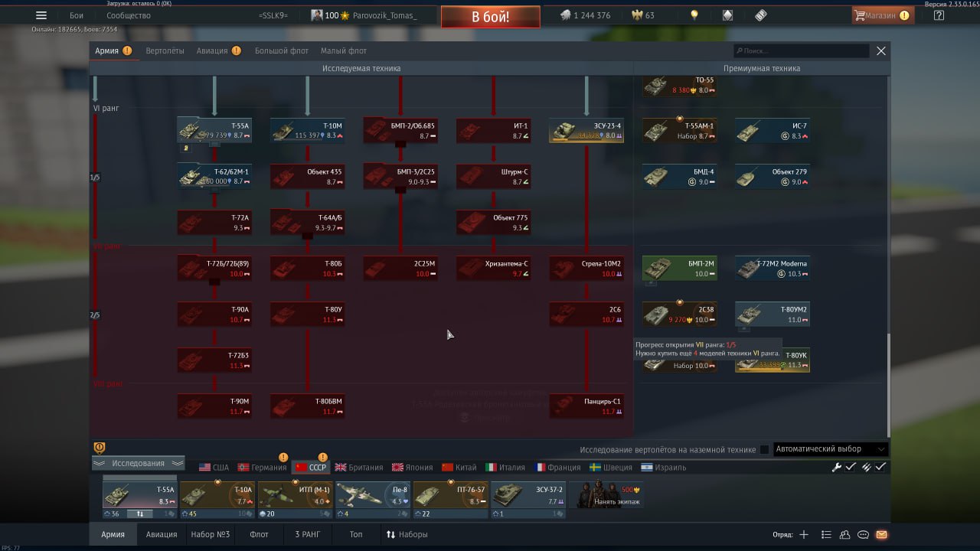Image resolution: width=980 pixels, height=551 pixels.
Task: Select the Панцирь-С1 vehicle
Action: [x=586, y=406]
